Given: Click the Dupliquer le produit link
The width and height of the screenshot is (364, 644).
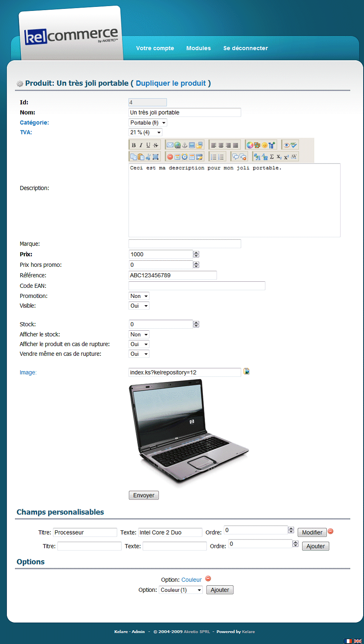Looking at the screenshot, I should pyautogui.click(x=171, y=83).
